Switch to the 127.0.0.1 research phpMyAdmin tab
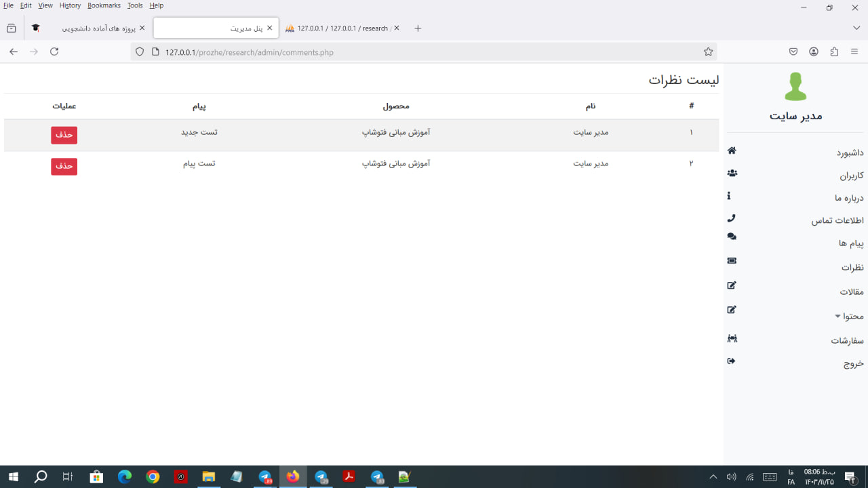 pos(342,28)
